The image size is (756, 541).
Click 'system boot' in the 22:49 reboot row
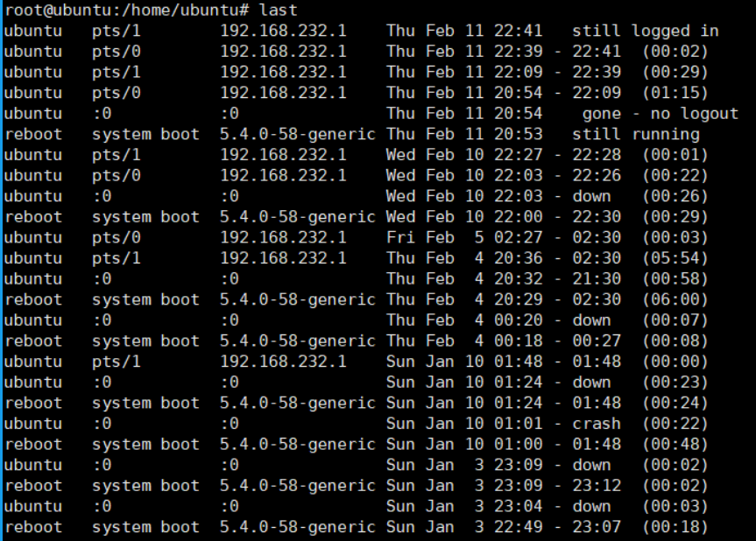(x=145, y=527)
